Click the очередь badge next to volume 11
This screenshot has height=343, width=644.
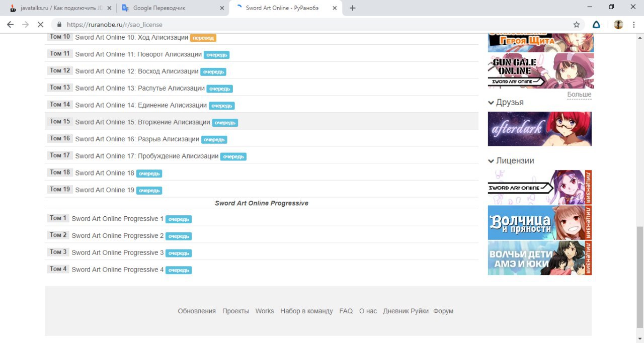click(217, 55)
